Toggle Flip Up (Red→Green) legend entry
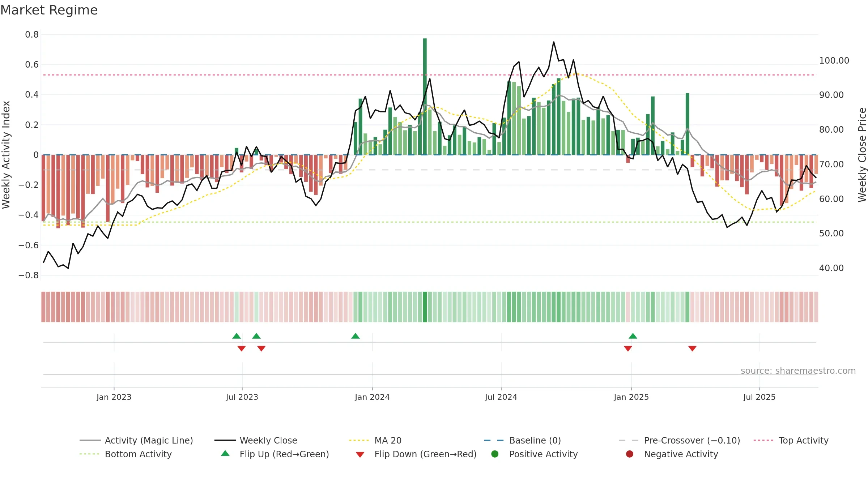This screenshot has height=488, width=868. [x=275, y=454]
